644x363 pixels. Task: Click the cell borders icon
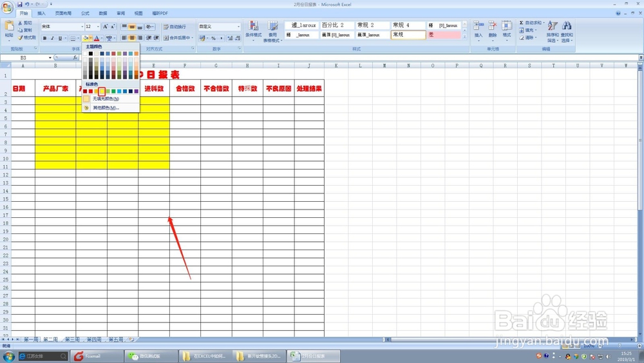[x=73, y=38]
